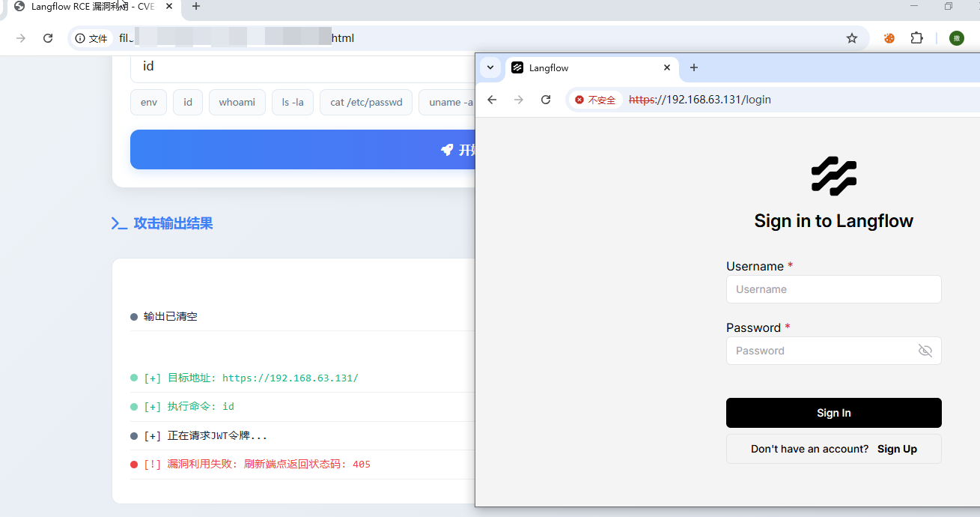The height and width of the screenshot is (517, 980).
Task: Select the uname -a command chip
Action: click(x=448, y=102)
